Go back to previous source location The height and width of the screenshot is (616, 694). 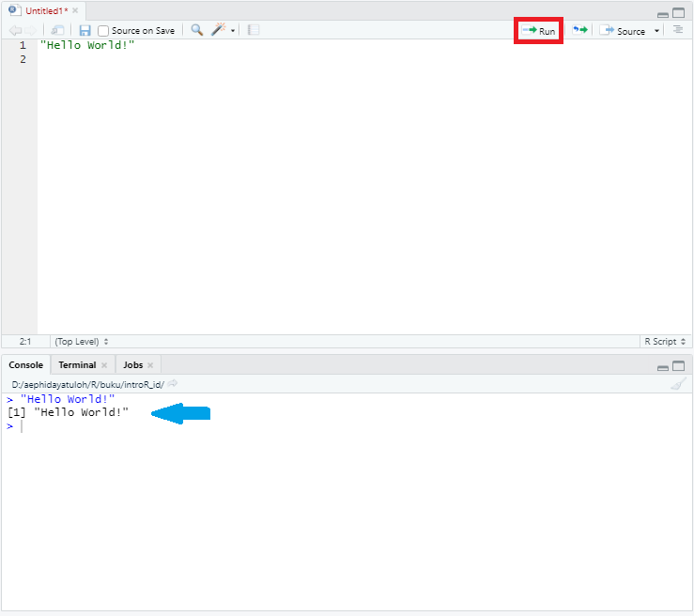click(15, 31)
